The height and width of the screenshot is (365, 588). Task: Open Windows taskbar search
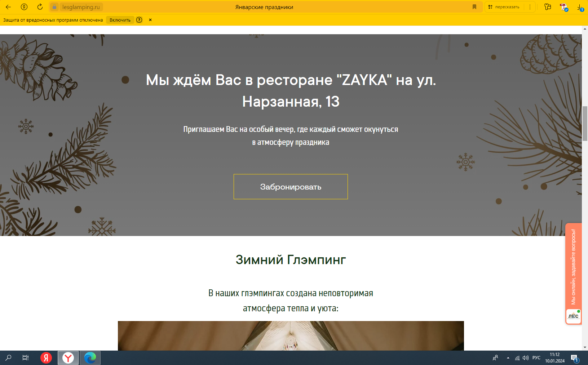pos(8,358)
